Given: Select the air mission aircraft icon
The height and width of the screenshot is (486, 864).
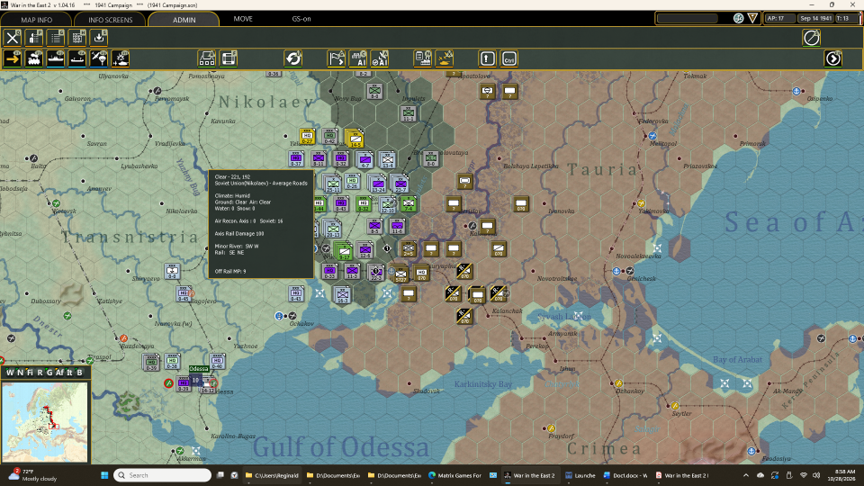Looking at the screenshot, I should point(121,58).
